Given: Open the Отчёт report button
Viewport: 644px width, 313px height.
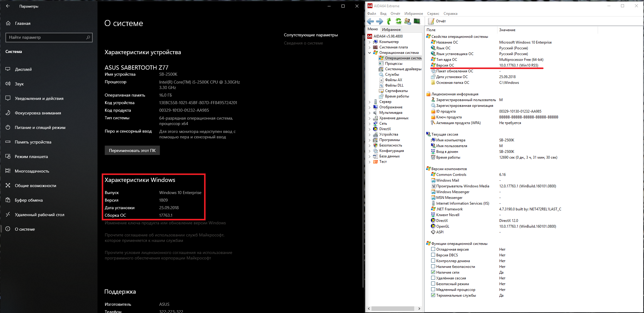Looking at the screenshot, I should 437,21.
